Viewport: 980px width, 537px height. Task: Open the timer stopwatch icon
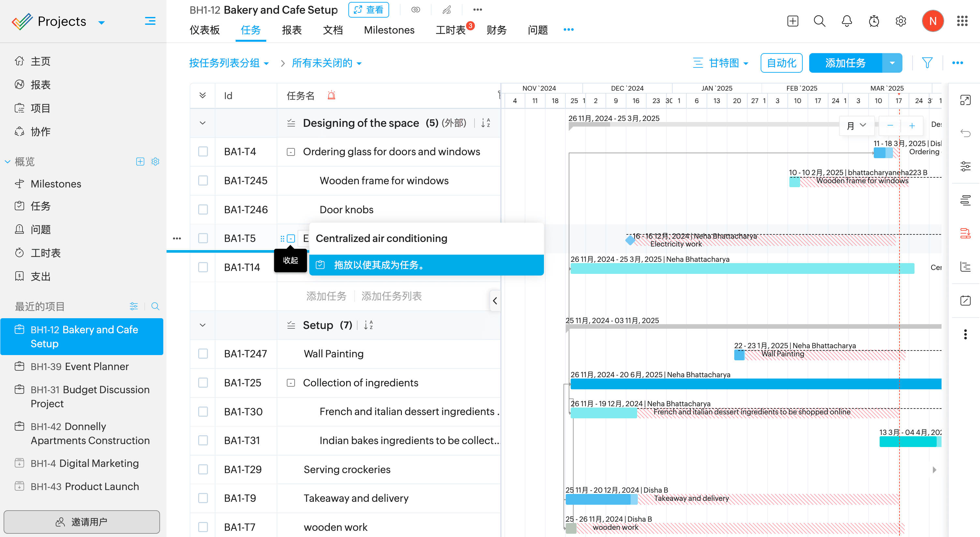(874, 21)
